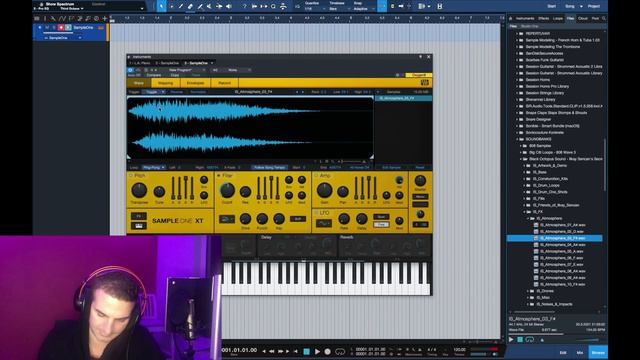The width and height of the screenshot is (640, 360).
Task: Click the Copy button in instrument header
Action: (x=175, y=75)
